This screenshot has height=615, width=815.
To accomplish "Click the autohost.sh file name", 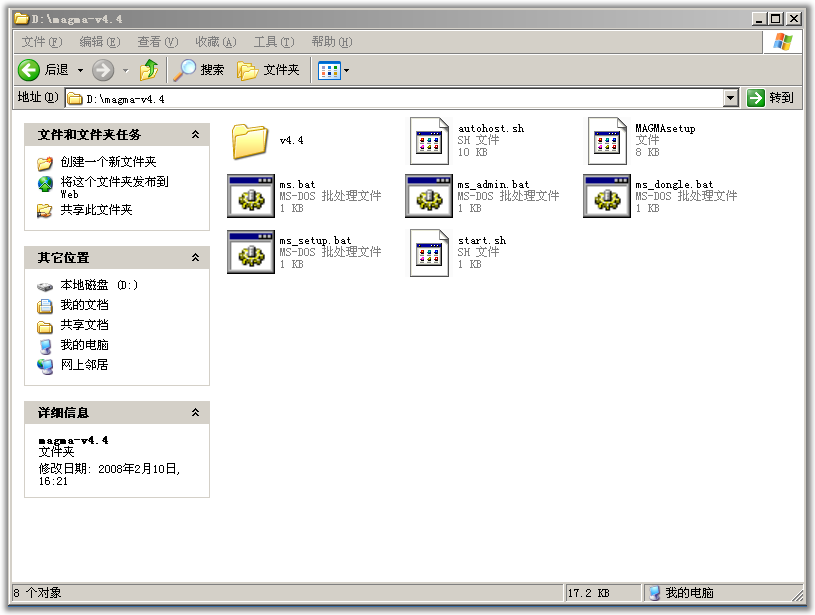I will pyautogui.click(x=491, y=128).
